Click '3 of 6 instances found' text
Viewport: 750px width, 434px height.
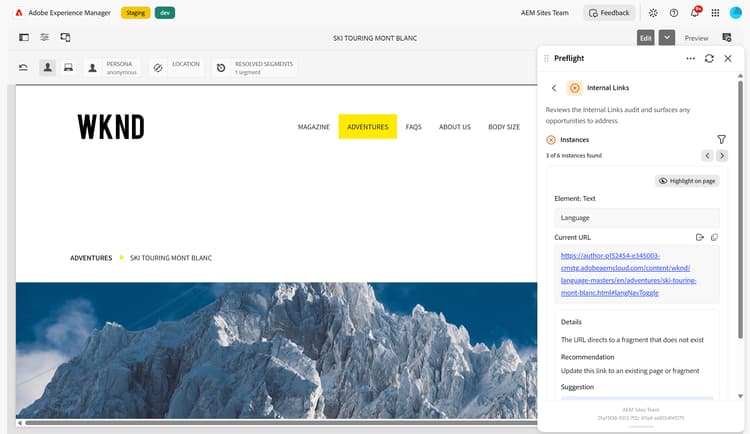point(574,156)
